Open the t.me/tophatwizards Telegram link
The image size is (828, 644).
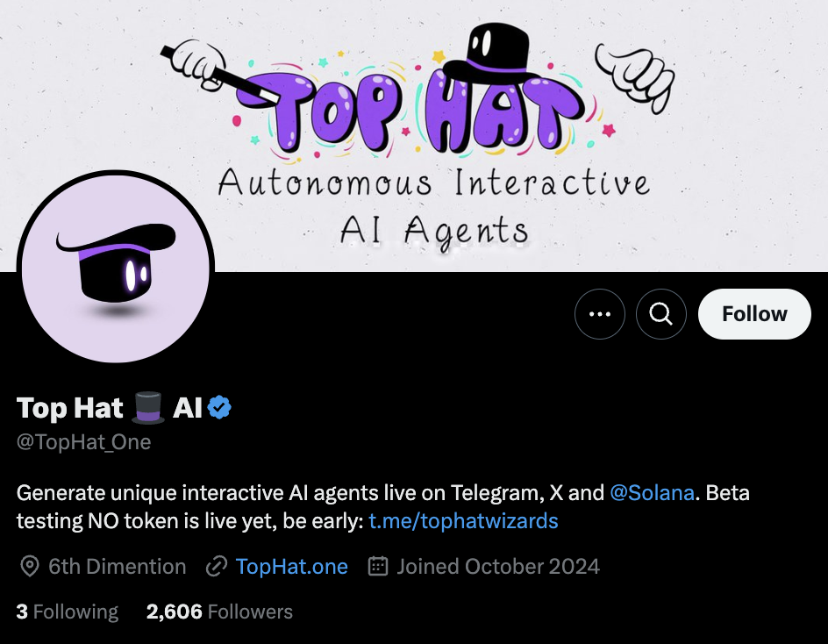click(x=463, y=521)
